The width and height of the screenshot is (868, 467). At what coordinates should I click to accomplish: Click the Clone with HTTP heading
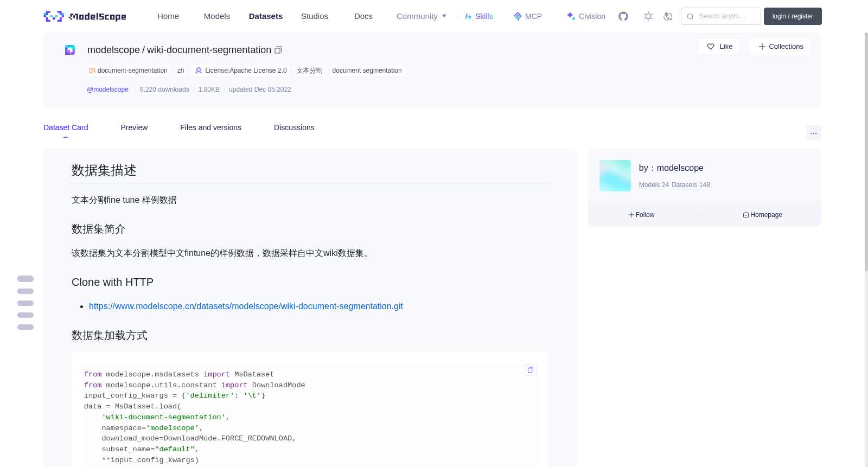coord(112,282)
